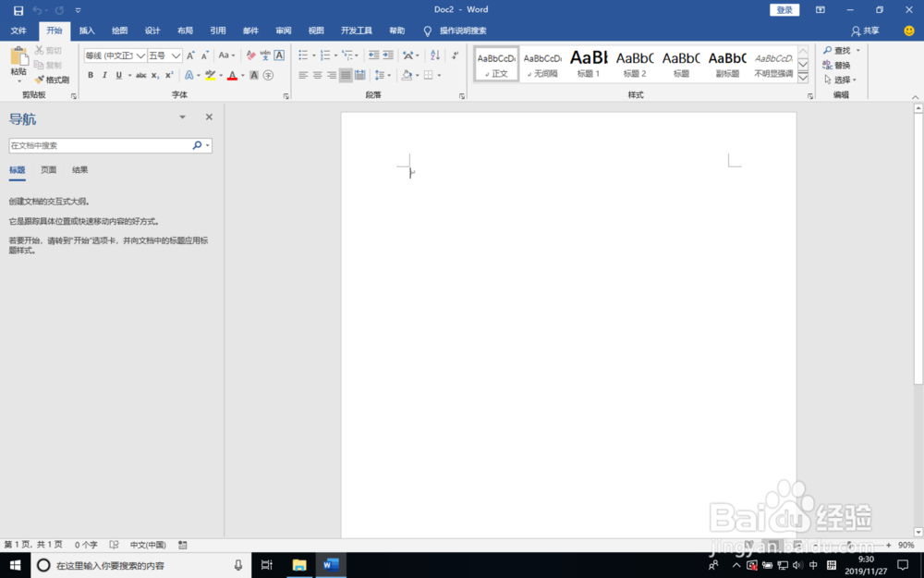Click 替换 replace button
The image size is (924, 578).
tap(837, 65)
